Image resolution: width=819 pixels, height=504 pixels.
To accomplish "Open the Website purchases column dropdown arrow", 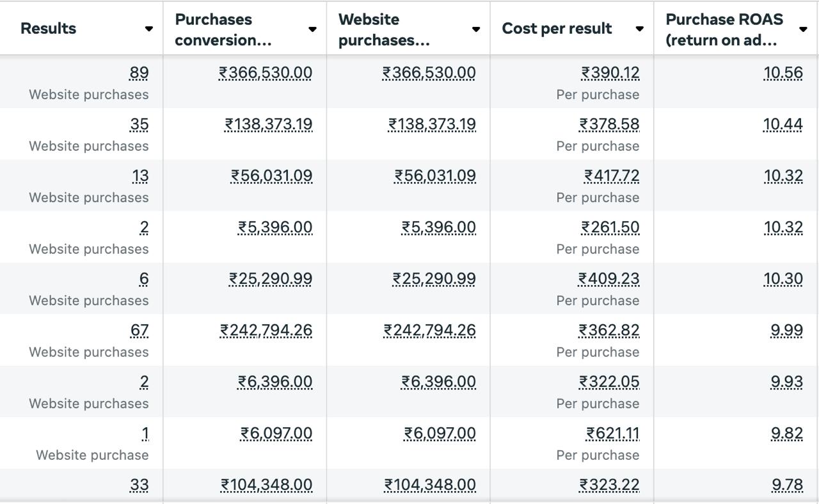I will (x=475, y=29).
